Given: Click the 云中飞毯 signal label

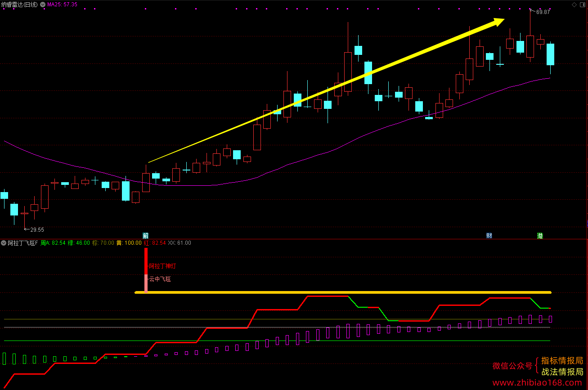Looking at the screenshot, I should click(160, 279).
